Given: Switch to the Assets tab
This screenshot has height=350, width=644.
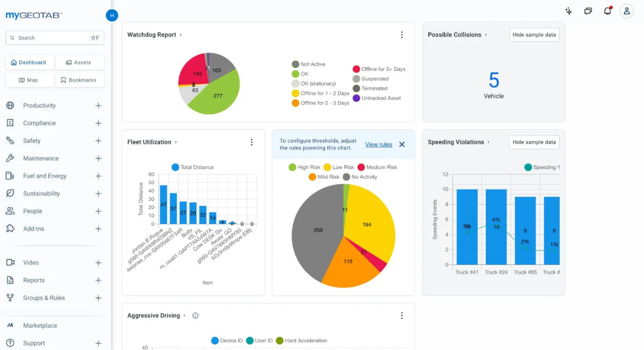Looking at the screenshot, I should click(x=80, y=63).
